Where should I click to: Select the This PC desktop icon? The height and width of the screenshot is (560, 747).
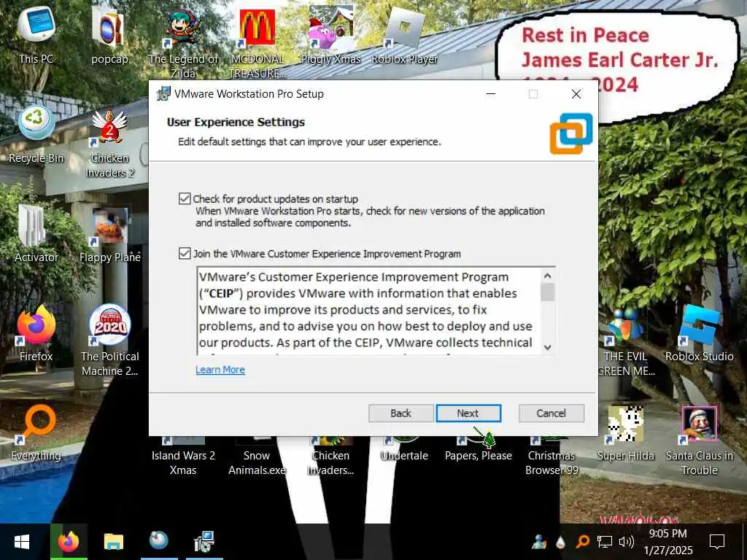pyautogui.click(x=36, y=36)
